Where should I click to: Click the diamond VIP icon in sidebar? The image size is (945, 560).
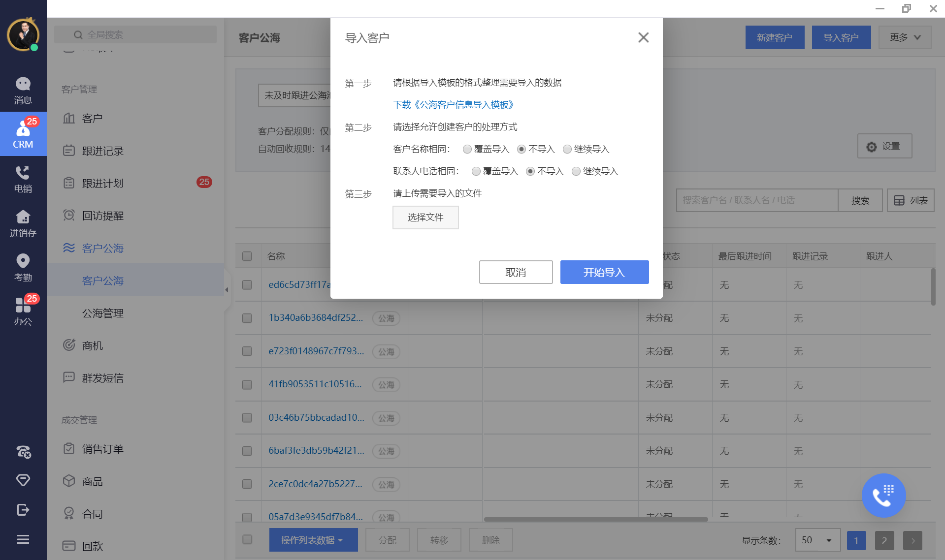coord(23,480)
